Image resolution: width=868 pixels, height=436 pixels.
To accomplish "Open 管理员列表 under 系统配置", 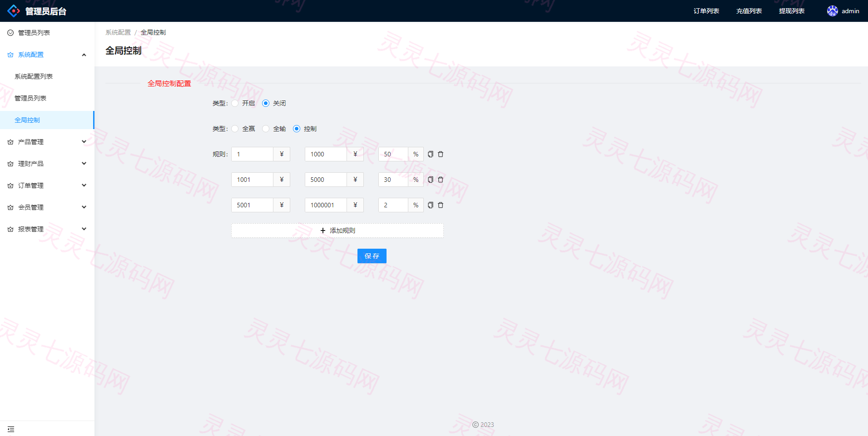I will coord(47,98).
